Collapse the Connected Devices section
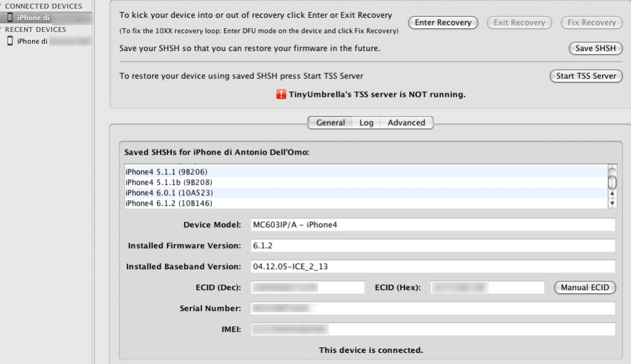The width and height of the screenshot is (631, 364). (2, 6)
